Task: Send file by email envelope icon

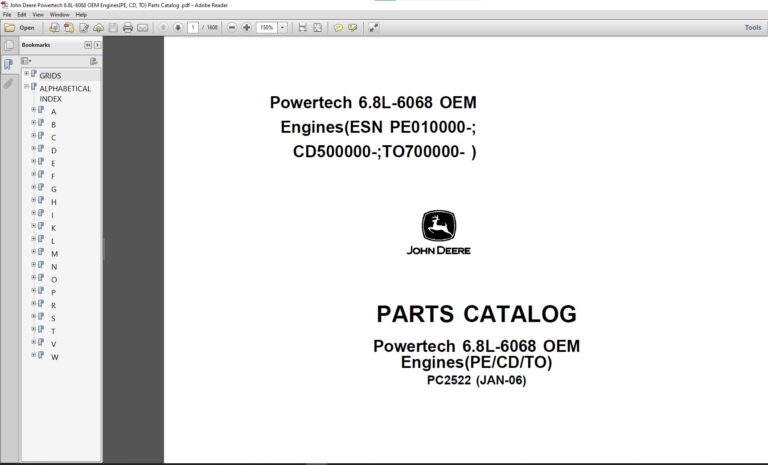Action: 143,28
